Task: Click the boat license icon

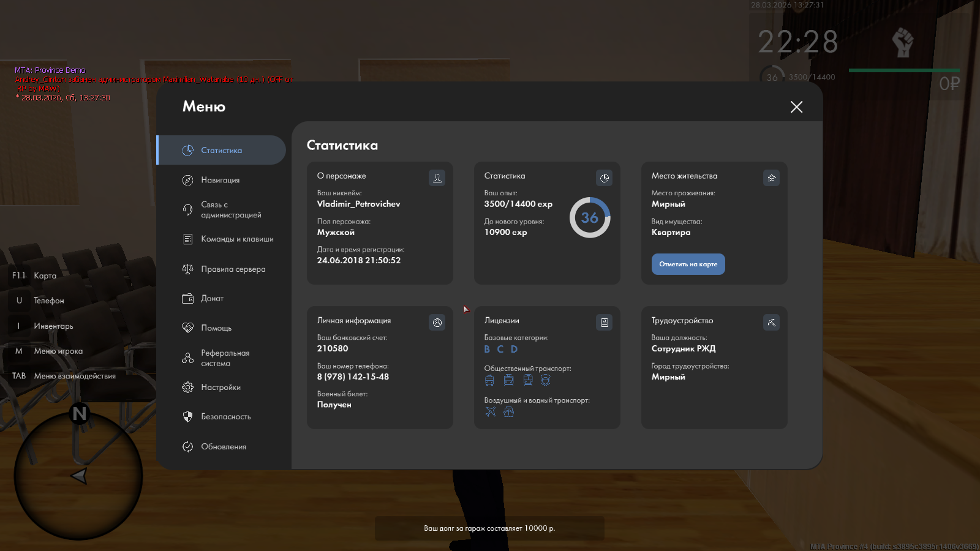Action: tap(508, 412)
